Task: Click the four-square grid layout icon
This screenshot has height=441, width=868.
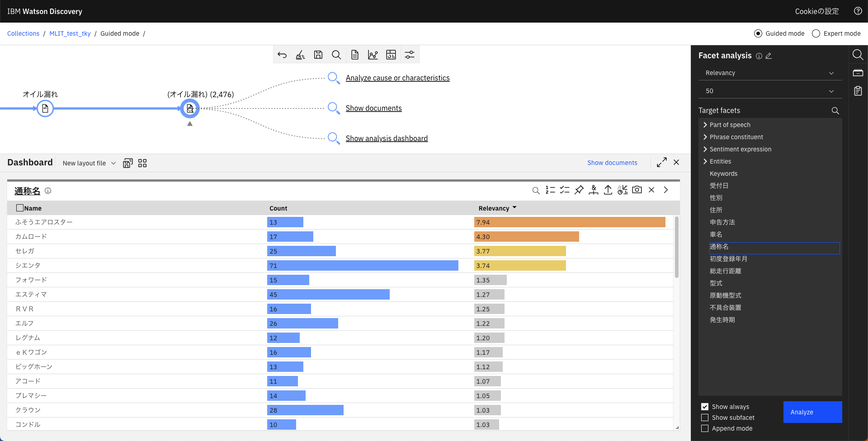Action: [142, 163]
